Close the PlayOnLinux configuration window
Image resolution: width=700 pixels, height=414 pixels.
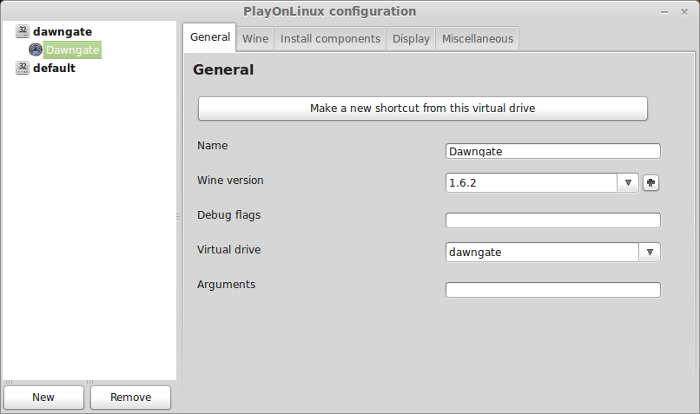684,12
